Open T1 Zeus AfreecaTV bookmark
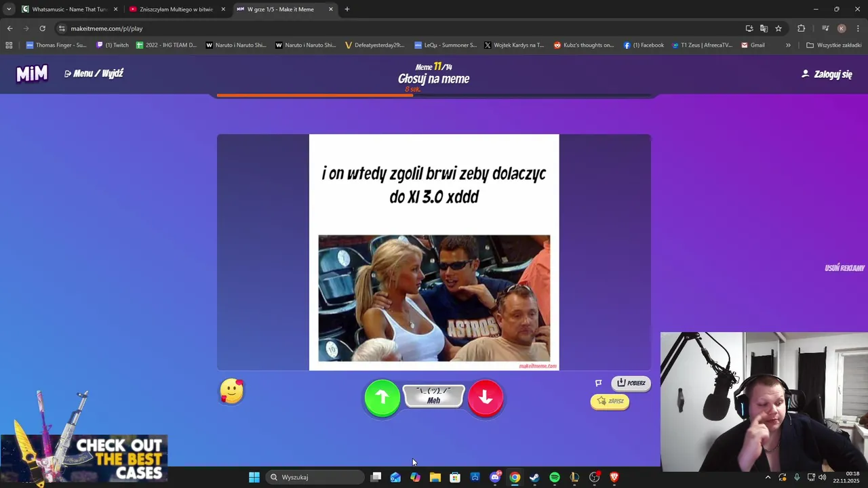 [702, 45]
